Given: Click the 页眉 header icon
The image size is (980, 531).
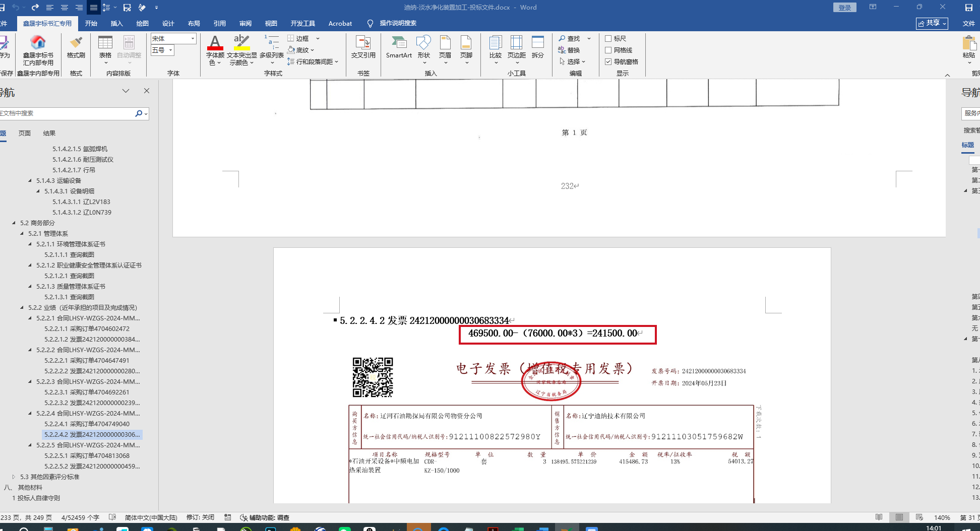Looking at the screenshot, I should (x=445, y=49).
